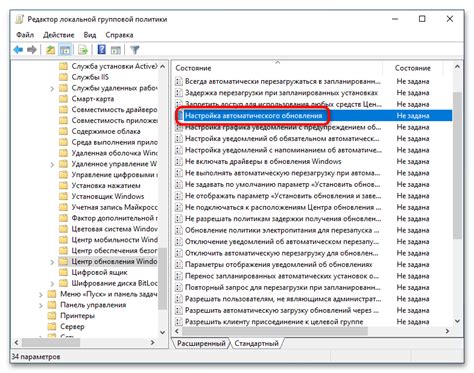This screenshot has width=474, height=373.
Task: Select Разрешить автоматическую загрузку обновлений через policy
Action: tap(282, 310)
